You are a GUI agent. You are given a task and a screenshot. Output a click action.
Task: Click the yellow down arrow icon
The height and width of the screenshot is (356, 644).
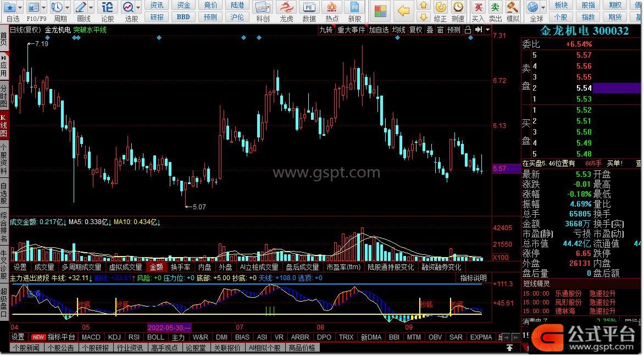[x=424, y=16]
